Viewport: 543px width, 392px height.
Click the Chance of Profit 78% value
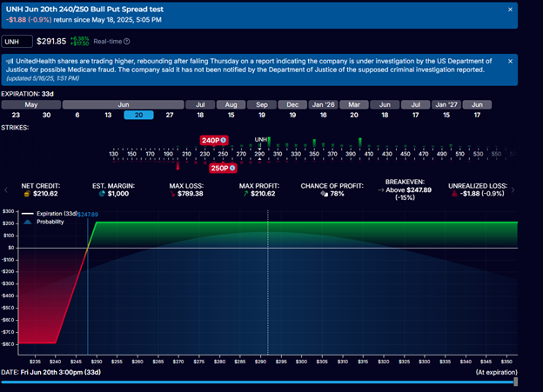coord(337,194)
